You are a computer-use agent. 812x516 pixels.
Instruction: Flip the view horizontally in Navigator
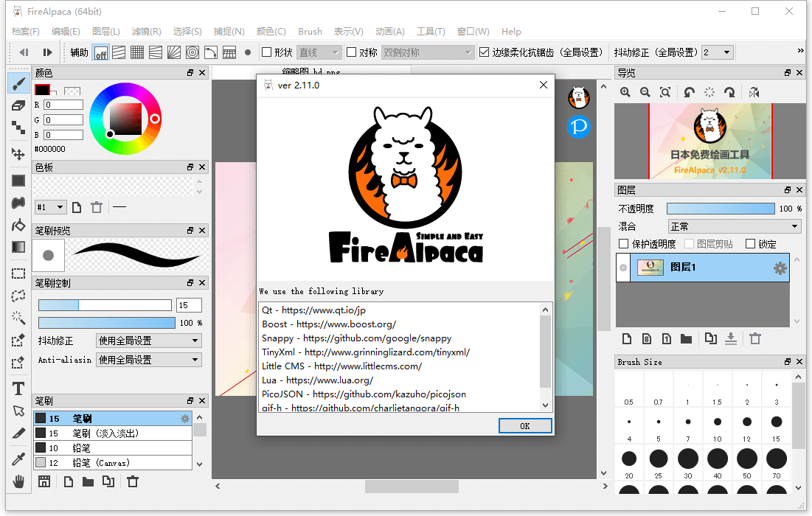click(x=754, y=92)
